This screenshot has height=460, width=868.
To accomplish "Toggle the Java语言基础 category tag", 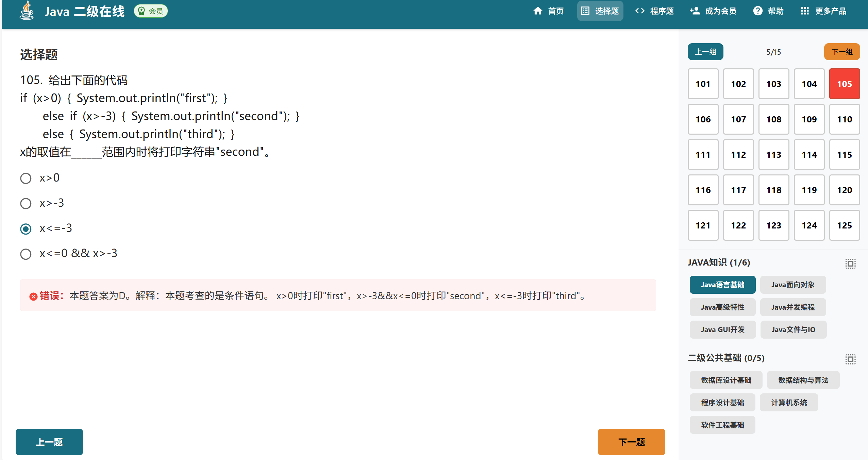I will pos(722,285).
